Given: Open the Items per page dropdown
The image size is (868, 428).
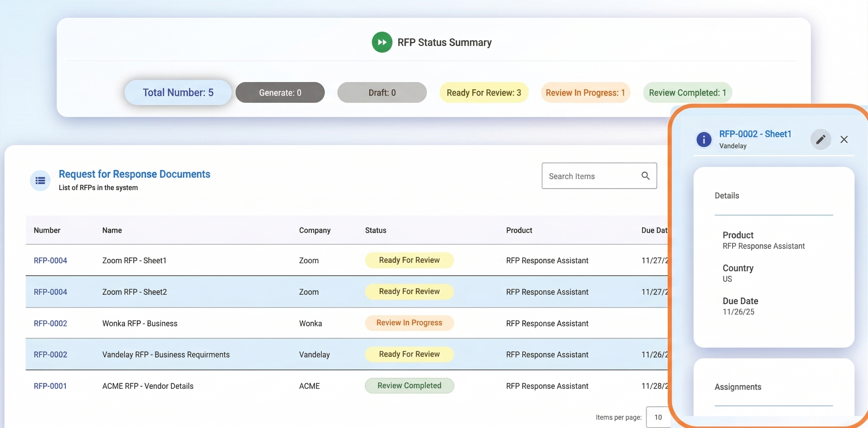Looking at the screenshot, I should pyautogui.click(x=657, y=417).
